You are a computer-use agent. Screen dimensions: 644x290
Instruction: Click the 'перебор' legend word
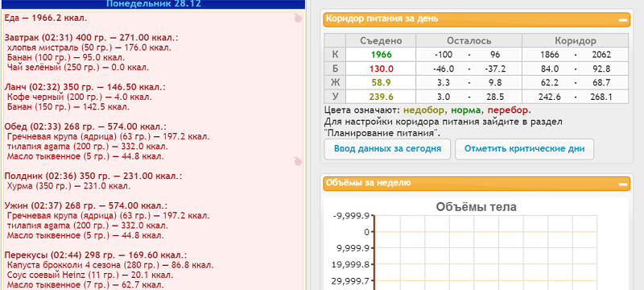(508, 110)
